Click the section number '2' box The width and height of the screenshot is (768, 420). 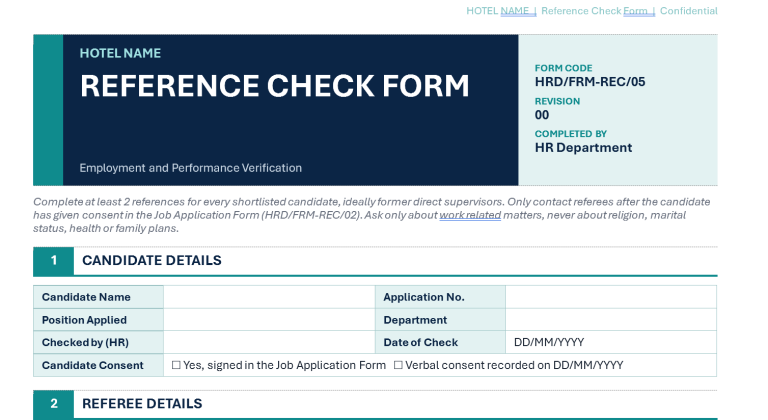click(54, 404)
